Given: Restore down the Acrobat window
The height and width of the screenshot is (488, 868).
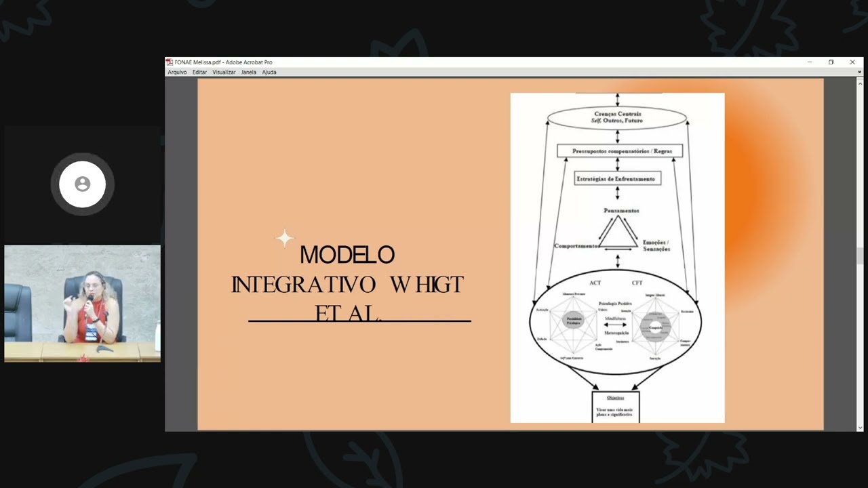Looking at the screenshot, I should 831,62.
